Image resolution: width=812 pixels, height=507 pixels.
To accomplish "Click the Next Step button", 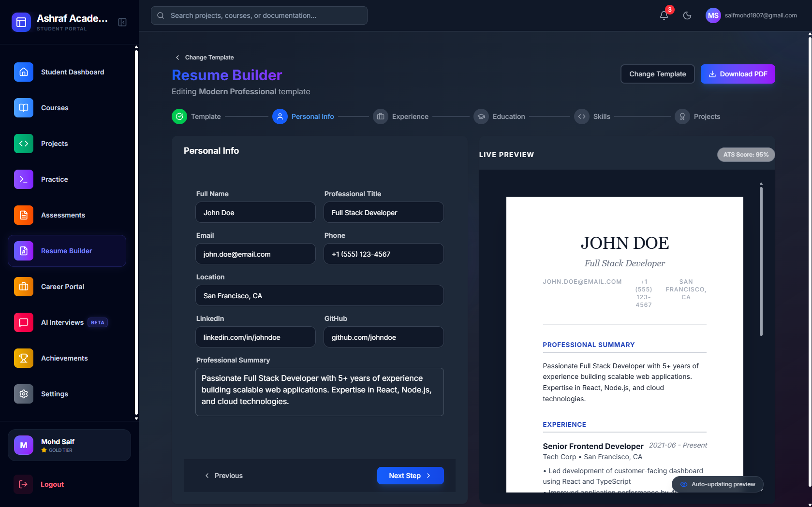I will point(410,476).
